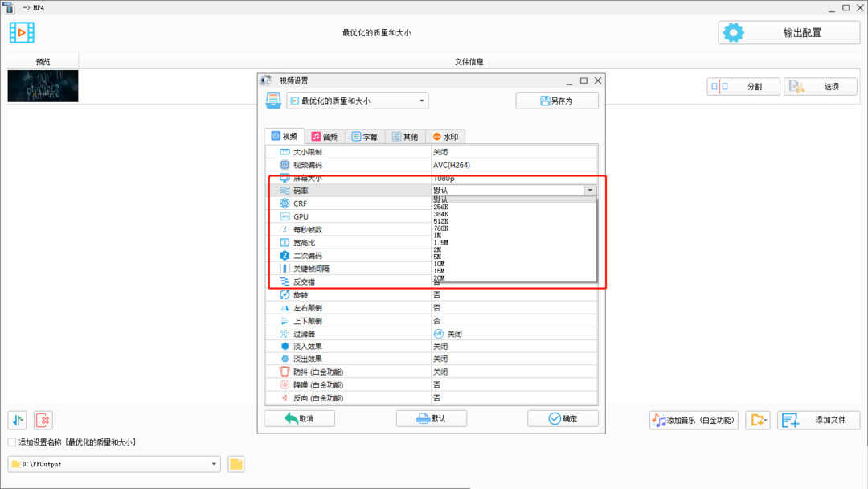
Task: Switch to the 视频 tab
Action: point(285,136)
